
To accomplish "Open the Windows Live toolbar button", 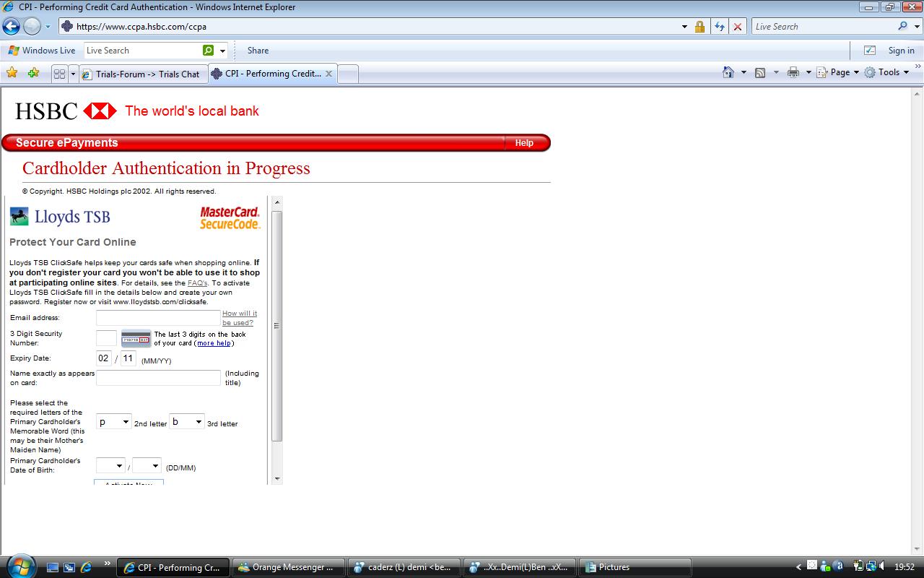I will click(41, 51).
